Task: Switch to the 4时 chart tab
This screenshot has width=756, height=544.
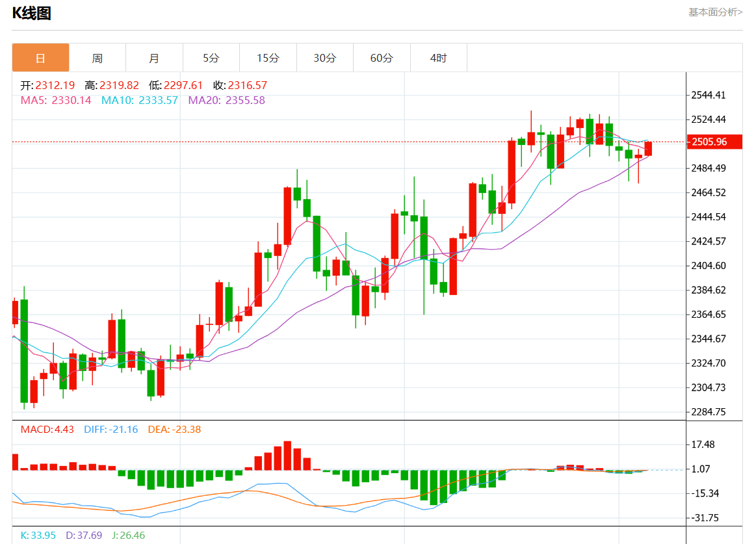Action: pos(439,58)
